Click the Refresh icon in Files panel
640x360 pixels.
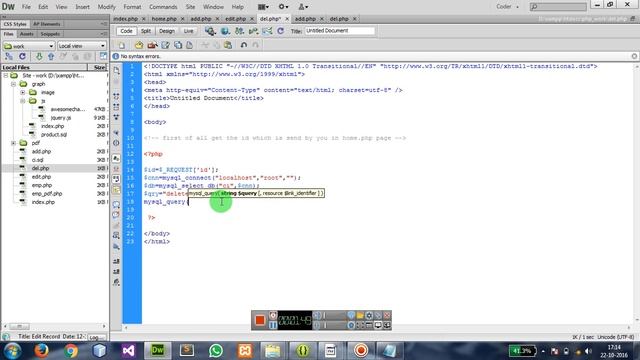[22, 56]
